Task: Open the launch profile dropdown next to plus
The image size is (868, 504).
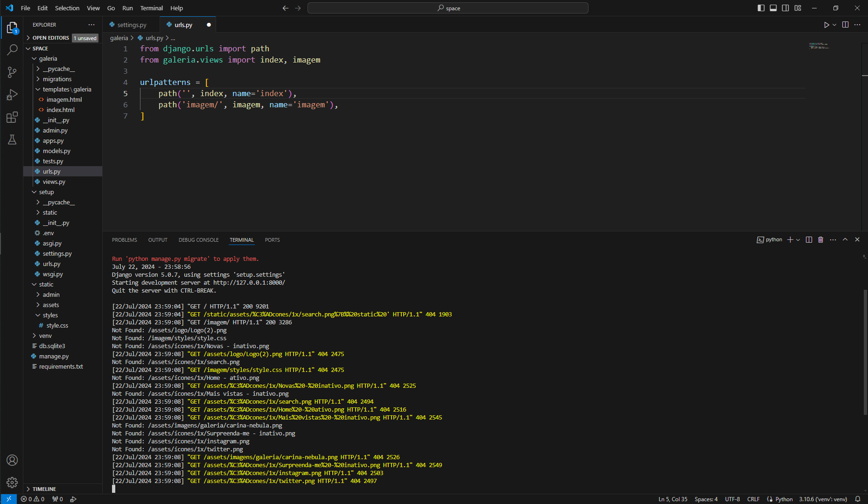Action: pos(798,239)
